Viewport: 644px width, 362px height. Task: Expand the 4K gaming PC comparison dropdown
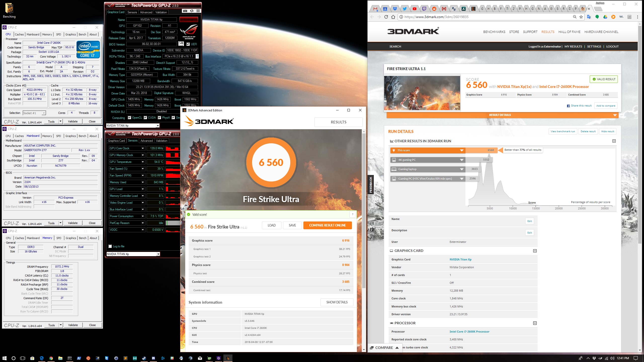click(462, 160)
